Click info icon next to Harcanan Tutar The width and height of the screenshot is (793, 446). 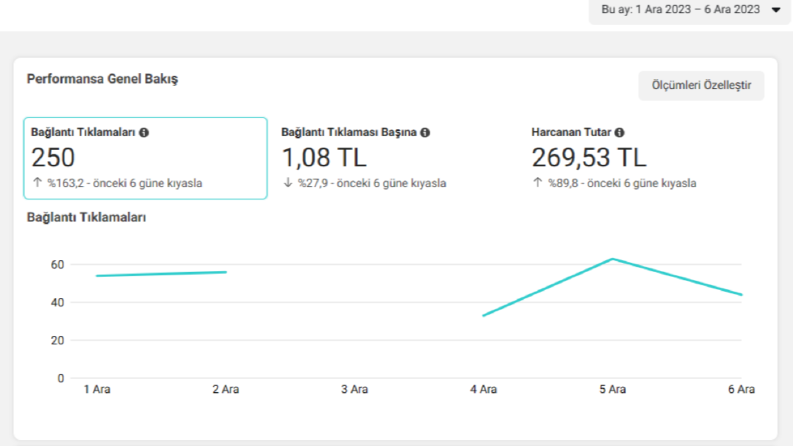click(620, 132)
